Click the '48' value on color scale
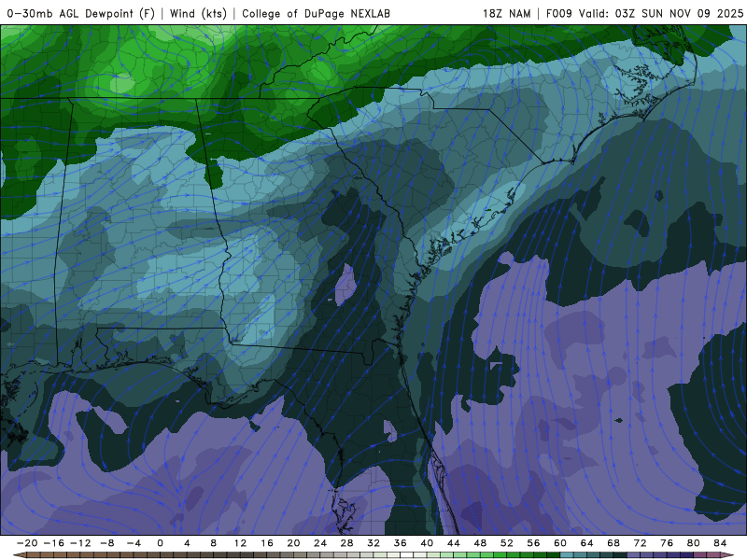Screen dimensions: 747x560 point(480,543)
